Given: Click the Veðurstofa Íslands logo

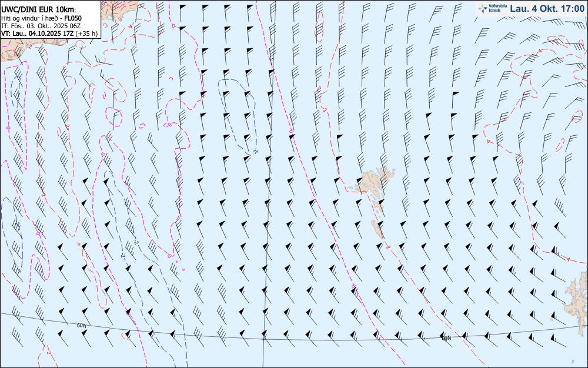Looking at the screenshot, I should coord(493,8).
